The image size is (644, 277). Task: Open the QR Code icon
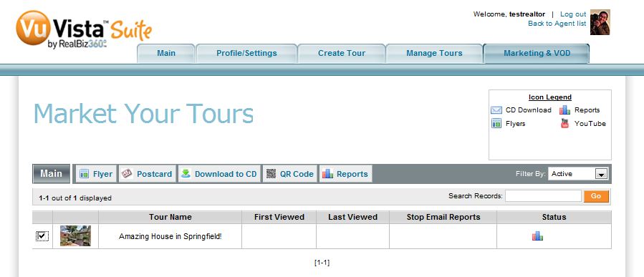271,174
